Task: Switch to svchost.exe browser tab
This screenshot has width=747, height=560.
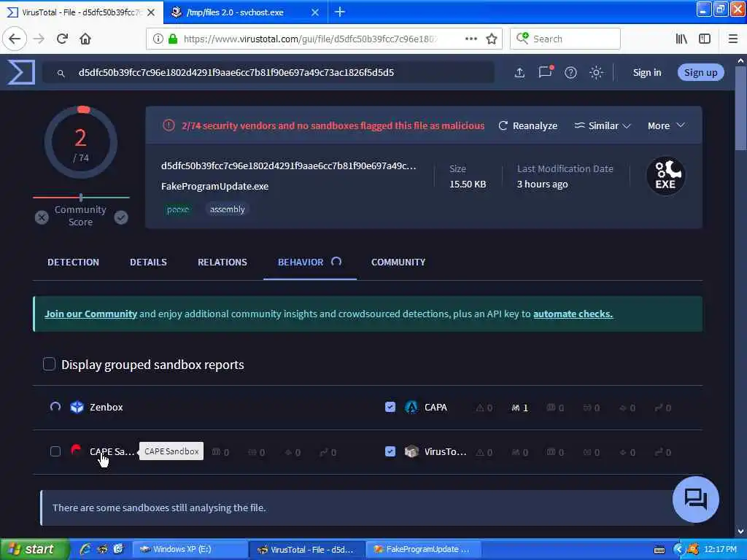Action: point(246,12)
